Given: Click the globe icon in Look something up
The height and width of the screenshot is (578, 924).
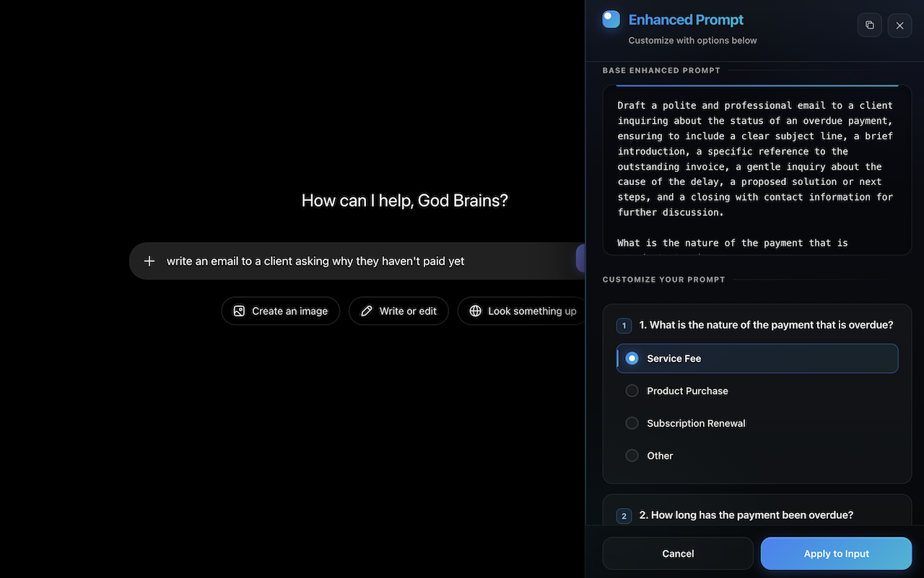Looking at the screenshot, I should pyautogui.click(x=476, y=311).
